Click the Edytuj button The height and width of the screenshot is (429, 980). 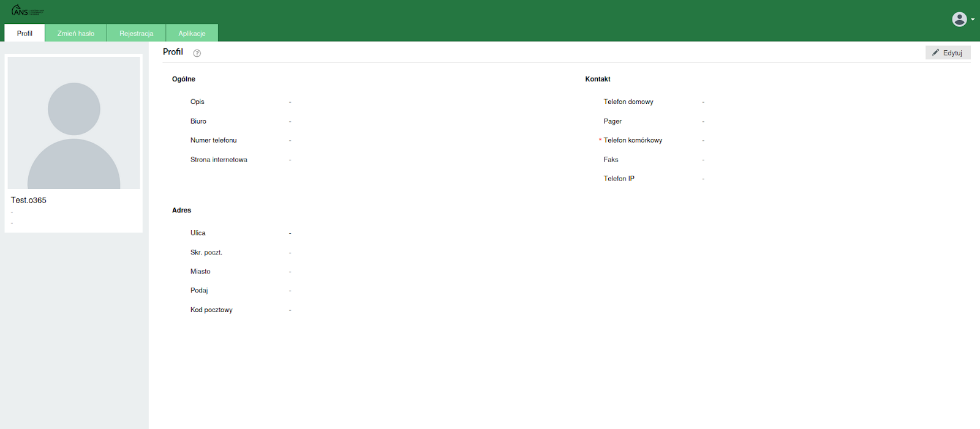click(x=948, y=53)
